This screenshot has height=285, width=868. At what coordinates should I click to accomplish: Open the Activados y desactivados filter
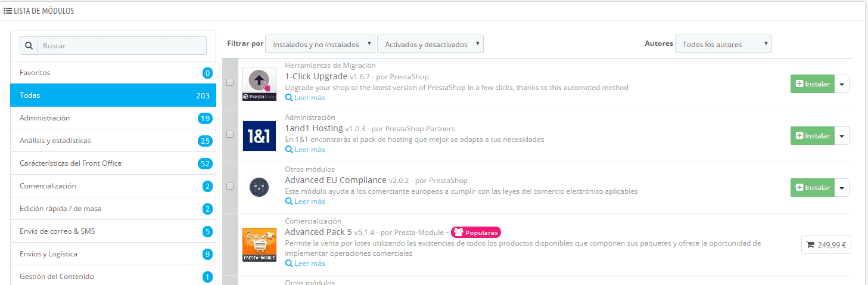431,44
